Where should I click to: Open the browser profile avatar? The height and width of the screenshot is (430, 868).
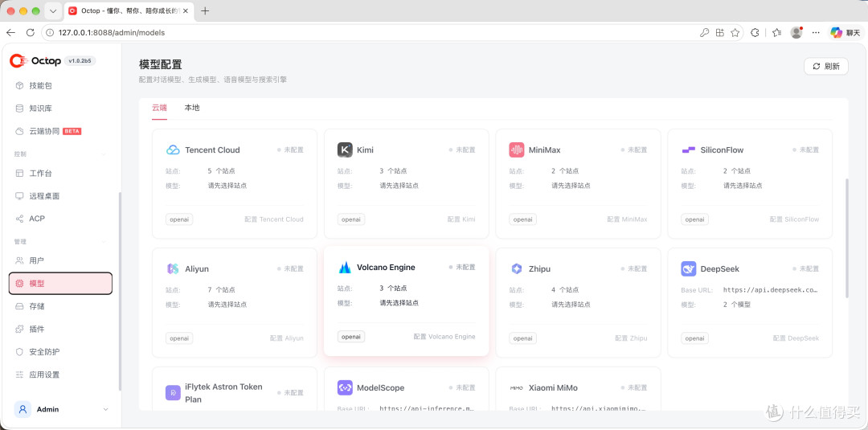tap(796, 33)
